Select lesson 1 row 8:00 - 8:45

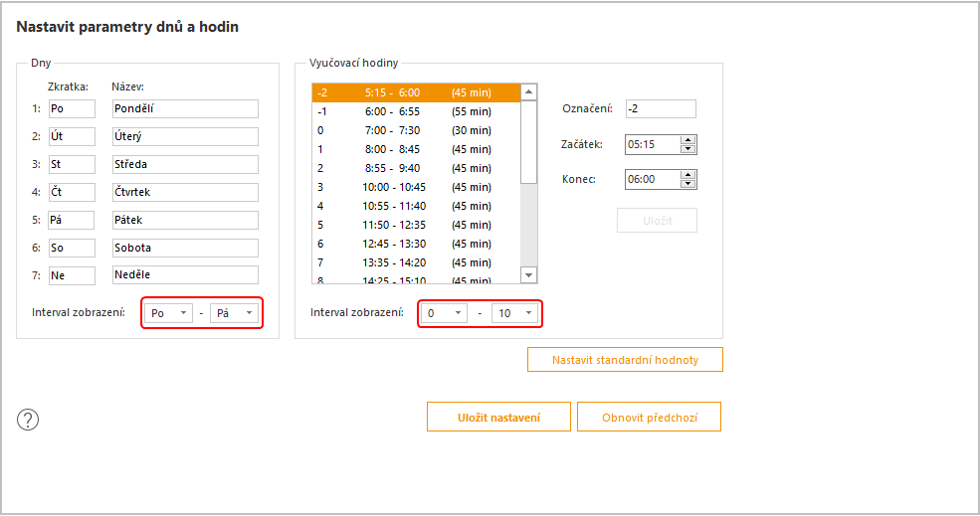pyautogui.click(x=416, y=149)
